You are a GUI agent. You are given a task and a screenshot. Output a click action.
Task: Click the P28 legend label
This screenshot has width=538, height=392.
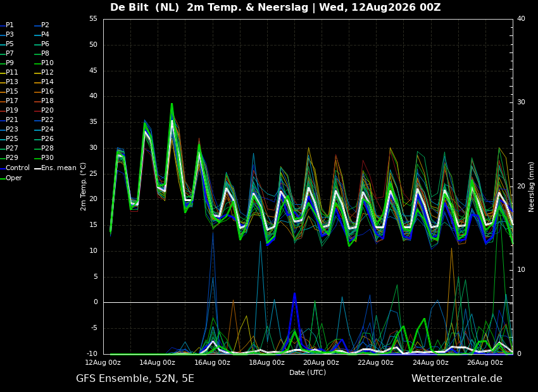(x=47, y=149)
